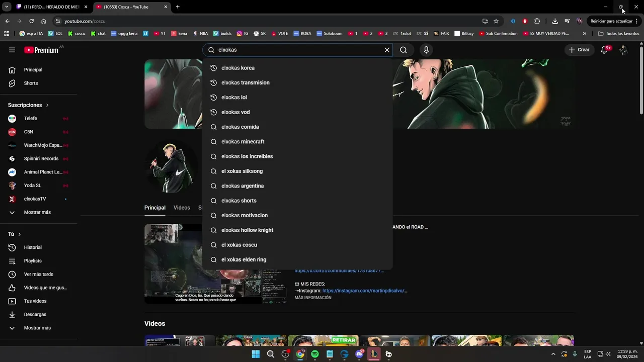Reload the page in Chrome

point(31,21)
